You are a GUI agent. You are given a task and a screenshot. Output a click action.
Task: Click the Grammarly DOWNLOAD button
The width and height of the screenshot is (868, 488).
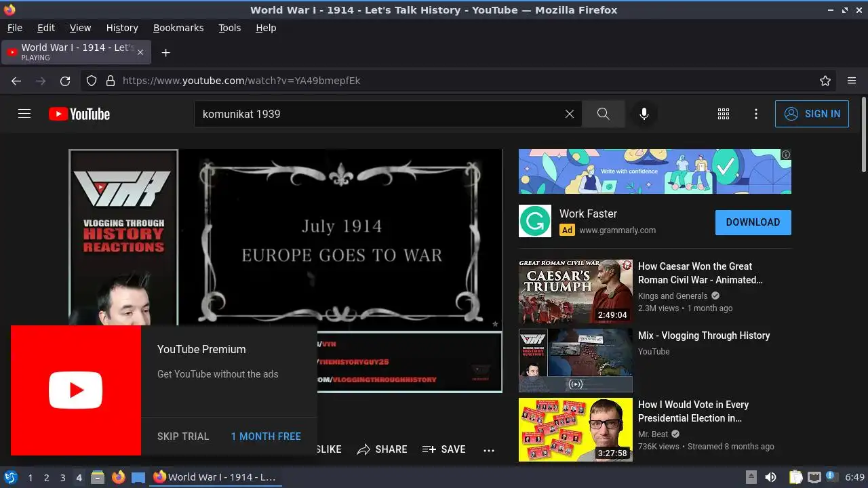coord(753,222)
